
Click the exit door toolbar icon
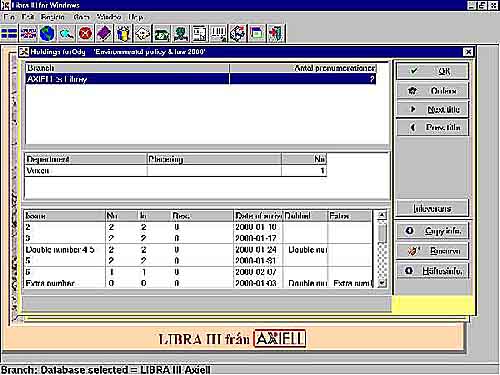(276, 34)
